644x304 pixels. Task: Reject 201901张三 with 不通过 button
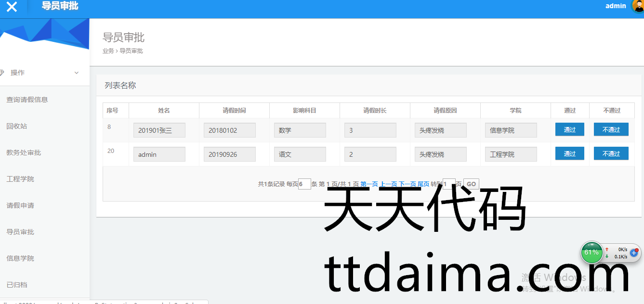611,129
